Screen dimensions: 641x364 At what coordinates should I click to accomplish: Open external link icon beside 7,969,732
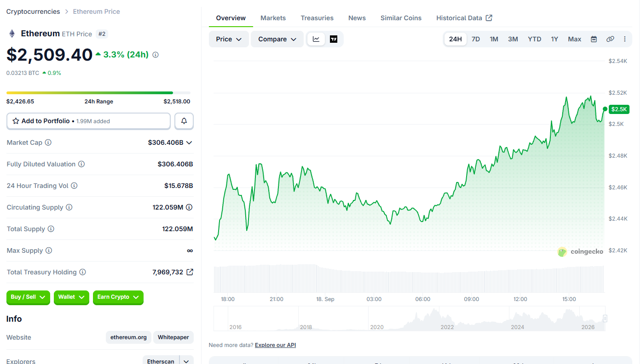pos(190,272)
